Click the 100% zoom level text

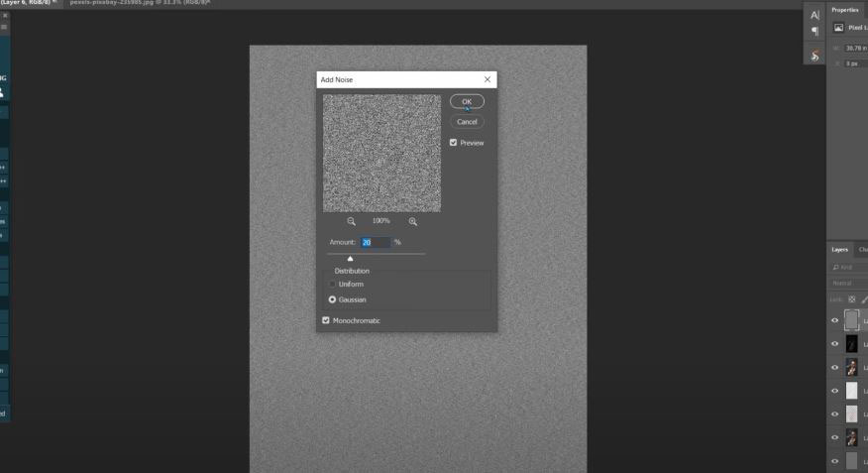380,220
